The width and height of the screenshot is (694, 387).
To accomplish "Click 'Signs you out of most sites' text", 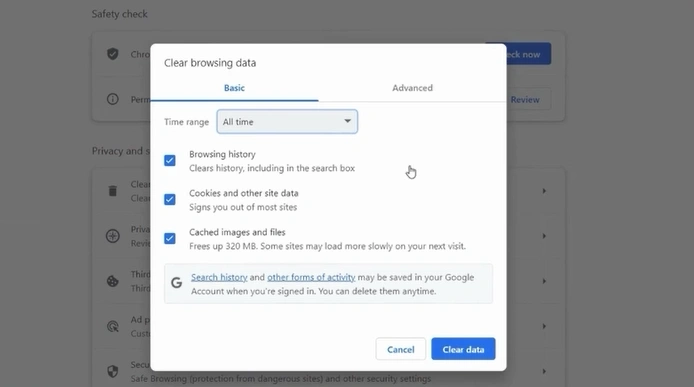I will point(243,207).
